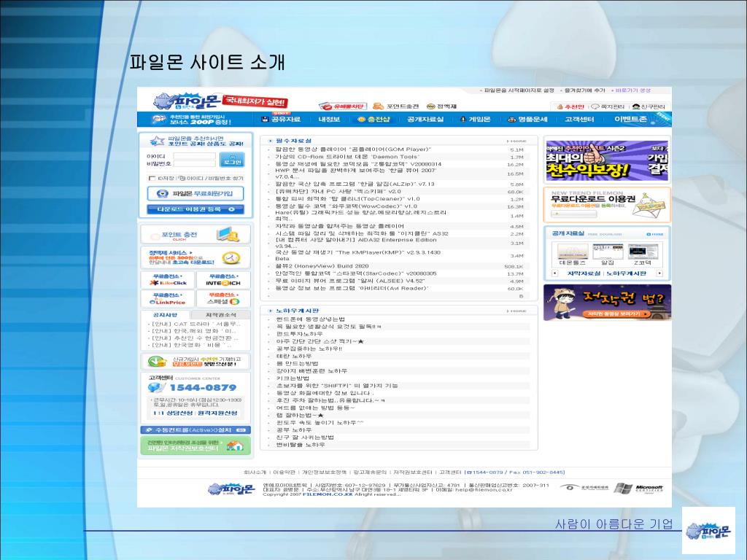The image size is (747, 560).
Task: Click the 유해물차단 shield badge
Action: (343, 106)
